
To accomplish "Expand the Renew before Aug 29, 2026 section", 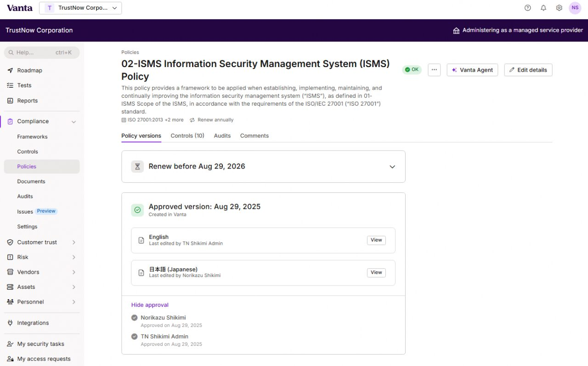I will 392,167.
